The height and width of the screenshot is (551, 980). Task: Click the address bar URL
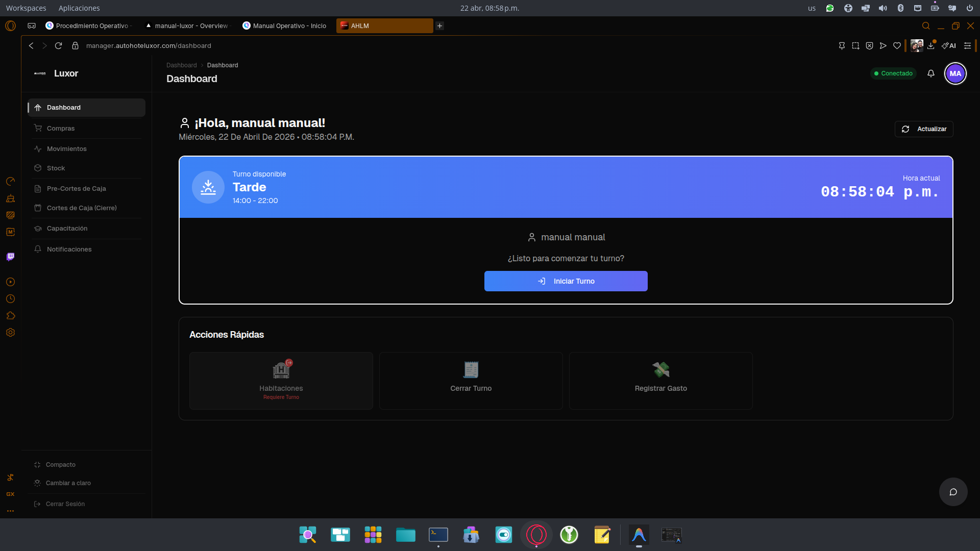pyautogui.click(x=149, y=45)
